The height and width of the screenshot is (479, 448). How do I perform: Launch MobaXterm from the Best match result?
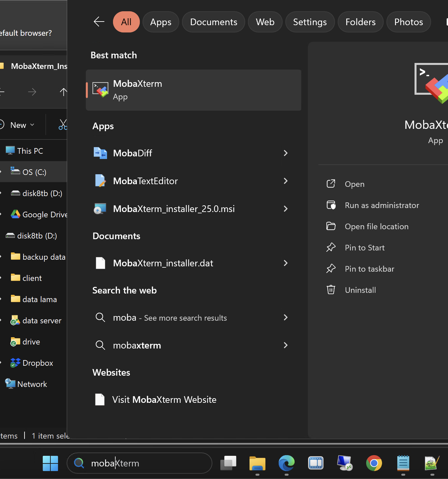click(x=194, y=90)
